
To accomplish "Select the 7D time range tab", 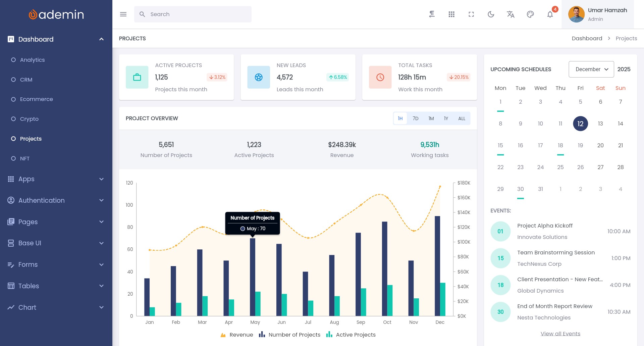I will [x=415, y=118].
